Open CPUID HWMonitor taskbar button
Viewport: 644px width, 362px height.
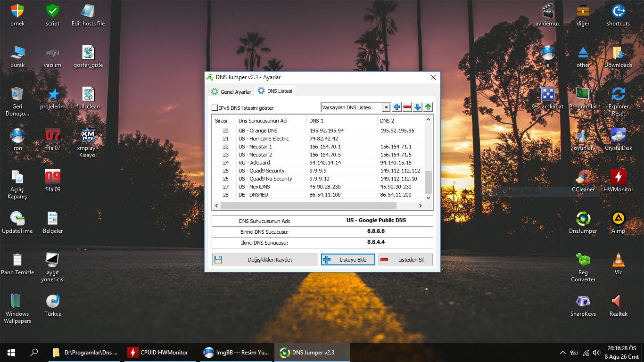161,353
